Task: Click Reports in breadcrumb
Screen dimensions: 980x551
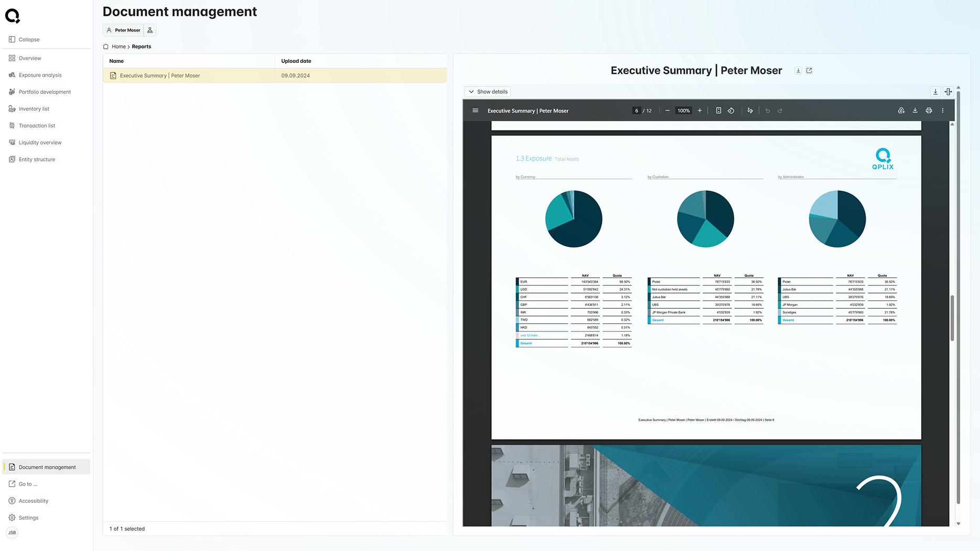Action: tap(142, 47)
